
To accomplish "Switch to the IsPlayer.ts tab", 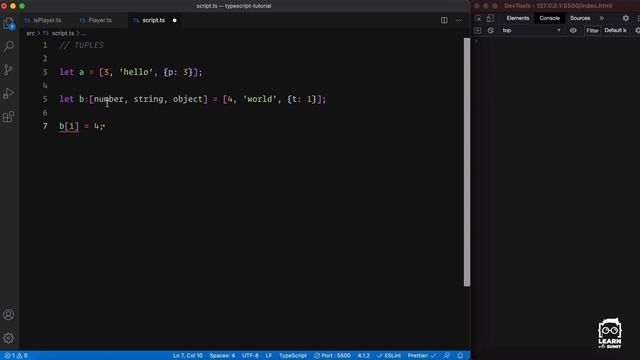I will click(43, 20).
